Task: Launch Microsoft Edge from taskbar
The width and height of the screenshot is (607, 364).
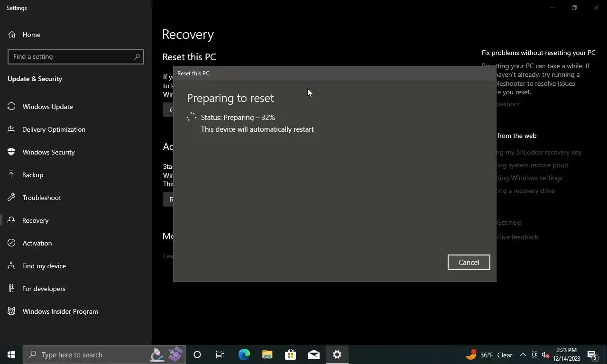Action: point(244,355)
